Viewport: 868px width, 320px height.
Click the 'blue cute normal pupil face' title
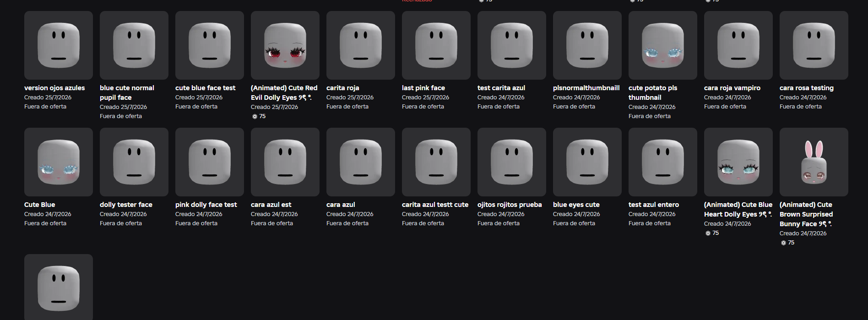127,92
